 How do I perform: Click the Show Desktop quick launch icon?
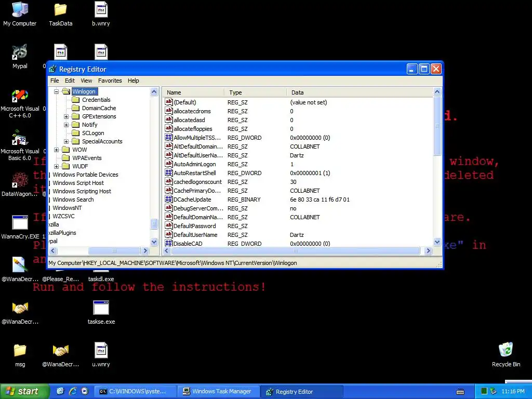60,391
